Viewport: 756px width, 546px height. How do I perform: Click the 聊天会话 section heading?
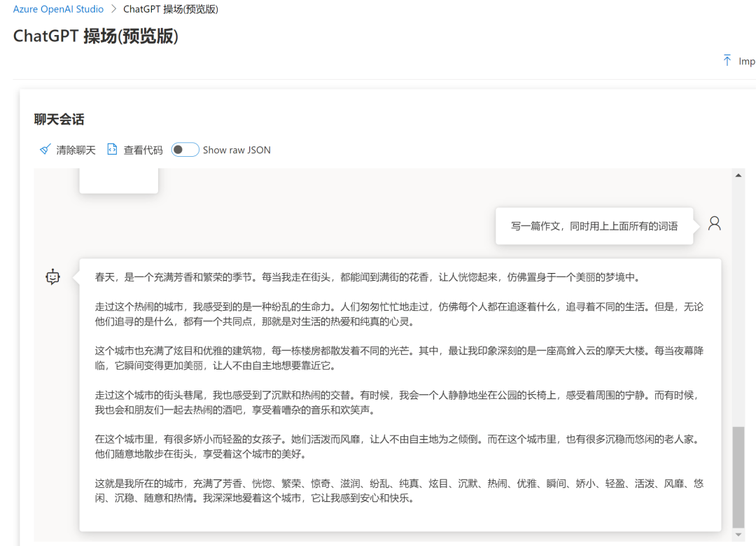(59, 120)
